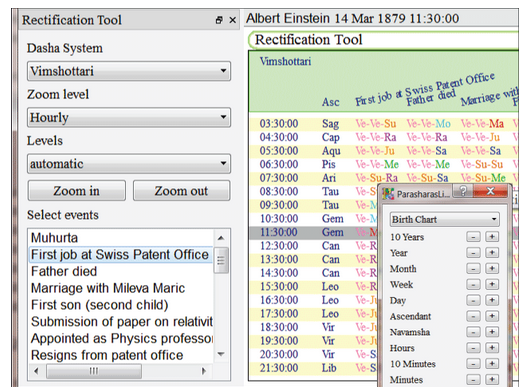Click events list scroll down arrow
The height and width of the screenshot is (387, 525).
[x=221, y=354]
